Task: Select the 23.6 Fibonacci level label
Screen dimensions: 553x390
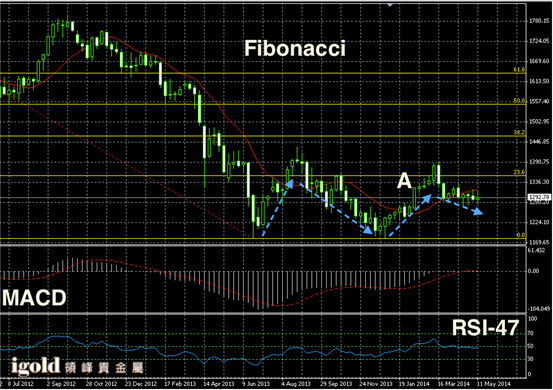Action: click(519, 172)
